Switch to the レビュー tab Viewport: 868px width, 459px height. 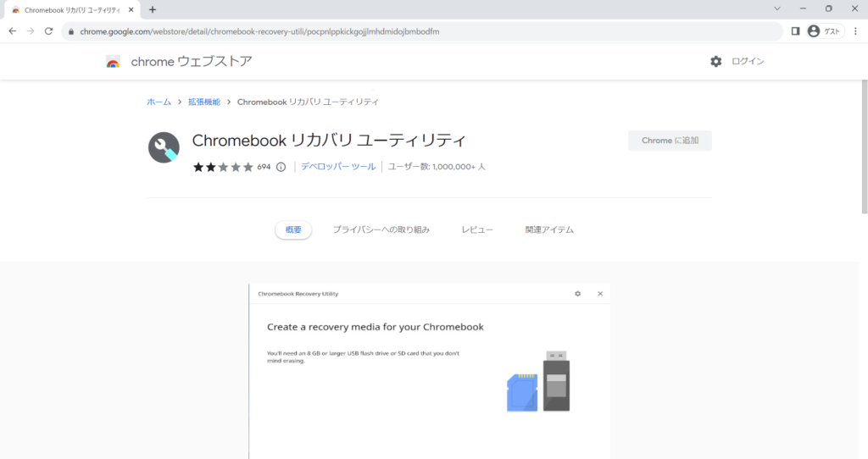click(x=477, y=229)
